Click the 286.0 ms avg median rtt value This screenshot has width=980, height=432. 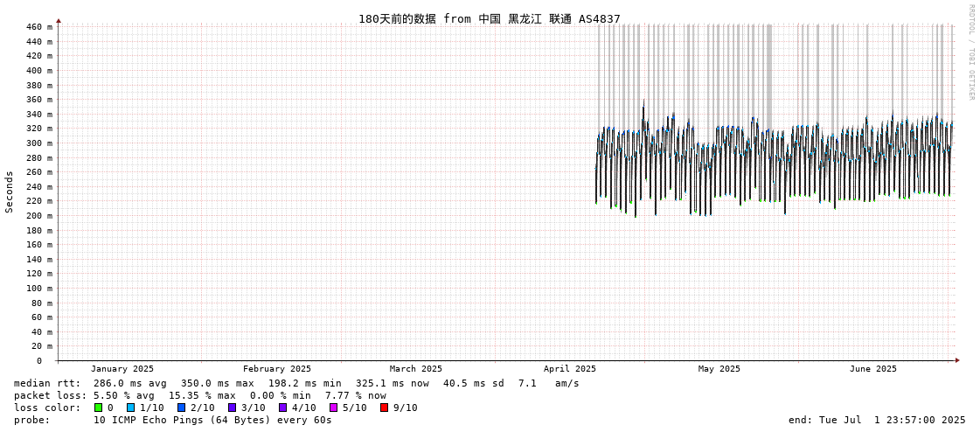[x=130, y=383]
